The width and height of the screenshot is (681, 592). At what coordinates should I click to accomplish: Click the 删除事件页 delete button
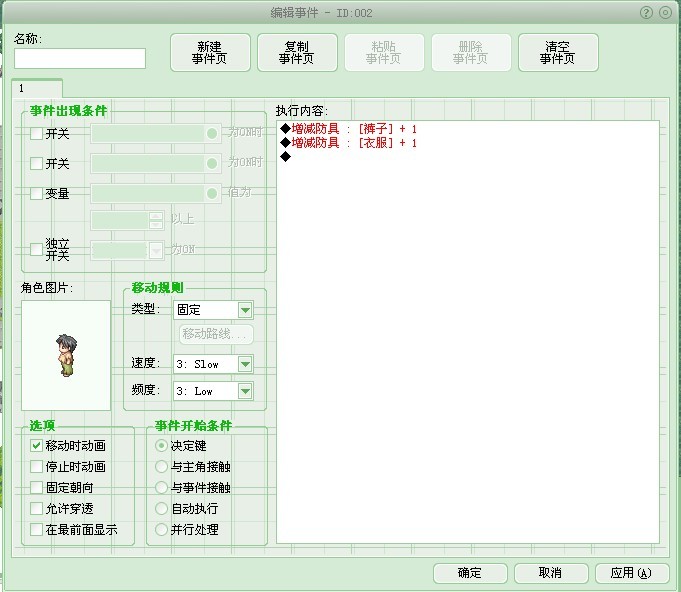[471, 53]
